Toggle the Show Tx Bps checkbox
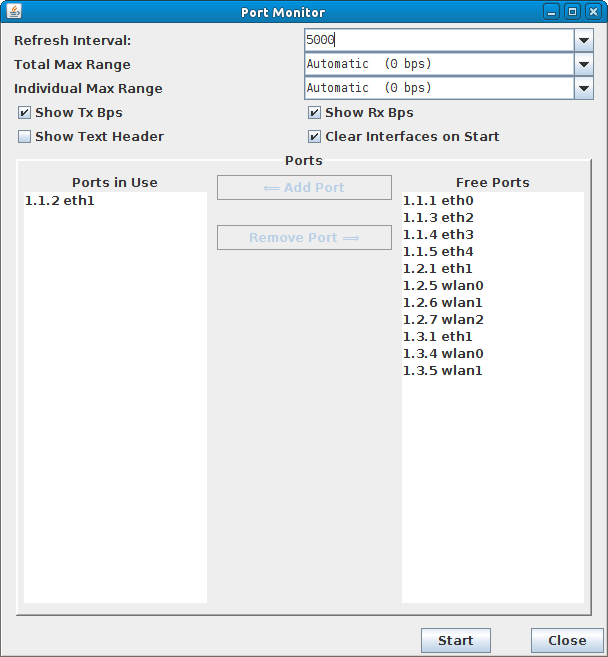The width and height of the screenshot is (608, 657). pyautogui.click(x=24, y=113)
